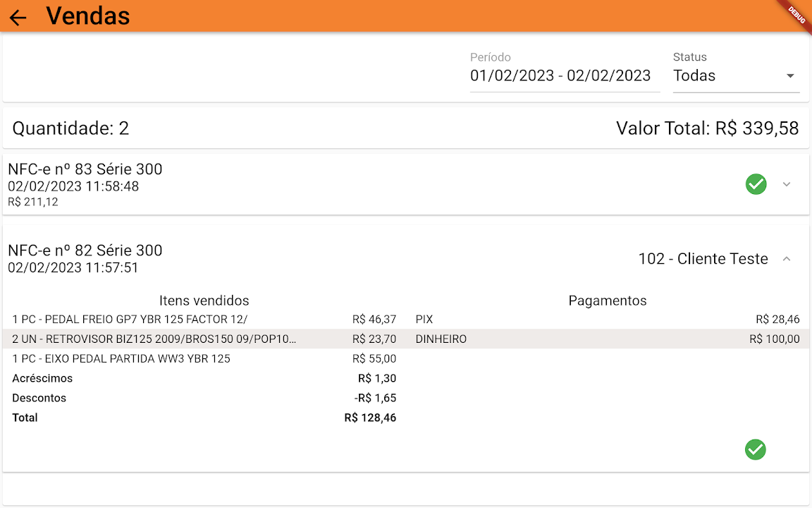Expand the NFC-e nº 83 sale row
This screenshot has height=508, width=812.
click(x=787, y=184)
